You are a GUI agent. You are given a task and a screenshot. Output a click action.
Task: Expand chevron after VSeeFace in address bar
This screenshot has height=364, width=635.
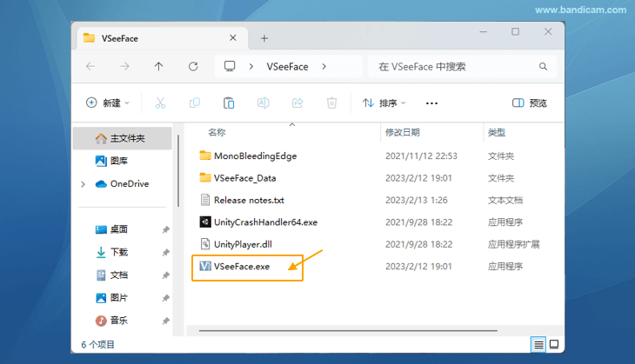pos(324,66)
